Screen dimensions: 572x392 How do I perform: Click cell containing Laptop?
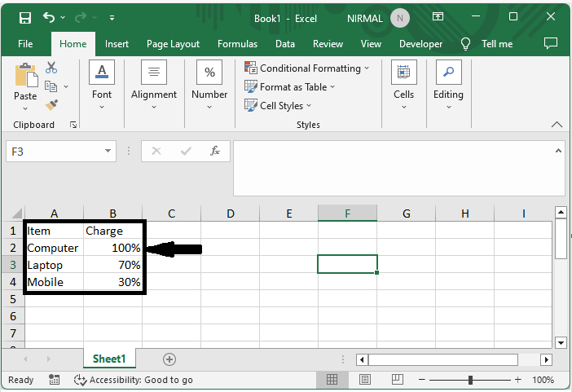(x=54, y=265)
